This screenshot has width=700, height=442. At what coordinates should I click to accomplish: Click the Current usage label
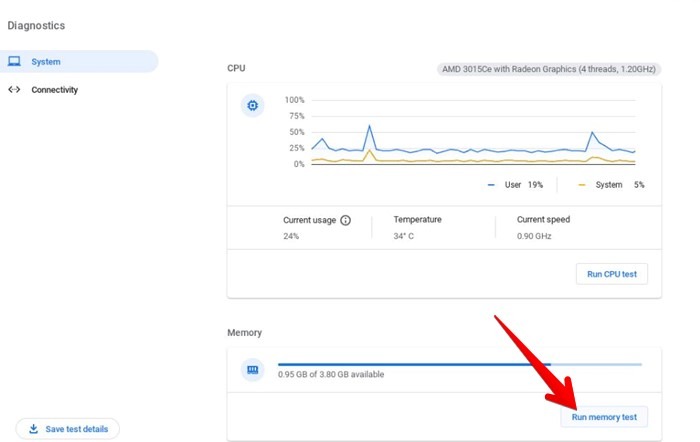309,220
